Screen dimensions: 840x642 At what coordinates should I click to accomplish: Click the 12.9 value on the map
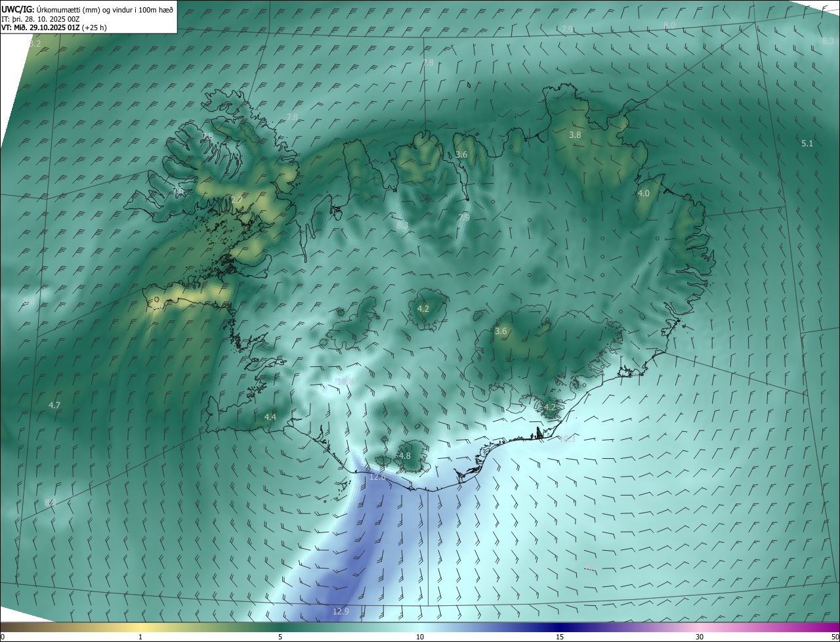tap(341, 611)
